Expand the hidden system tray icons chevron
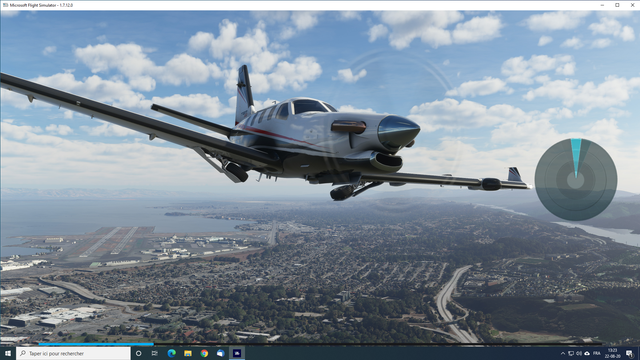Screen dimensions: 640x360 click(x=563, y=353)
